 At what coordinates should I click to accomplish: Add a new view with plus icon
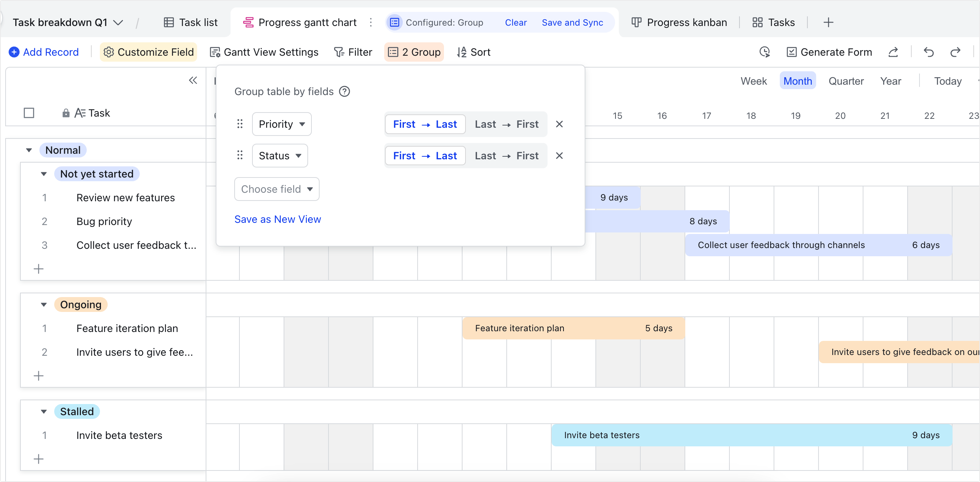pos(828,22)
